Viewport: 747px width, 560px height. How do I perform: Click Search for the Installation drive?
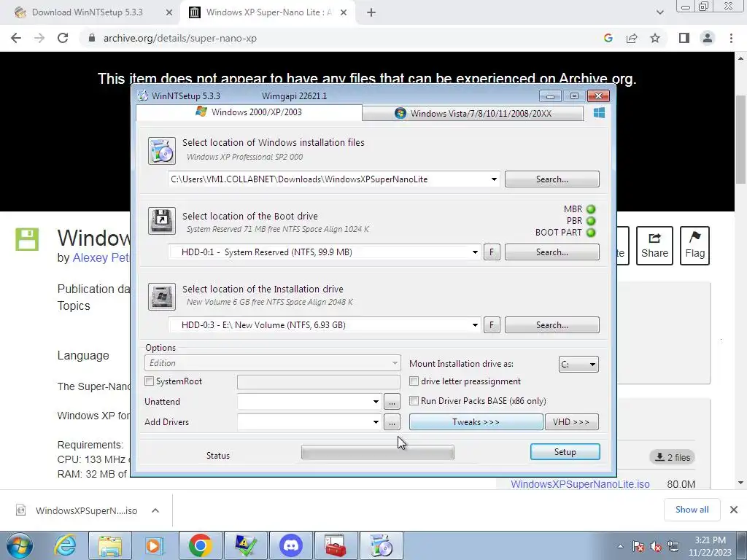(551, 325)
